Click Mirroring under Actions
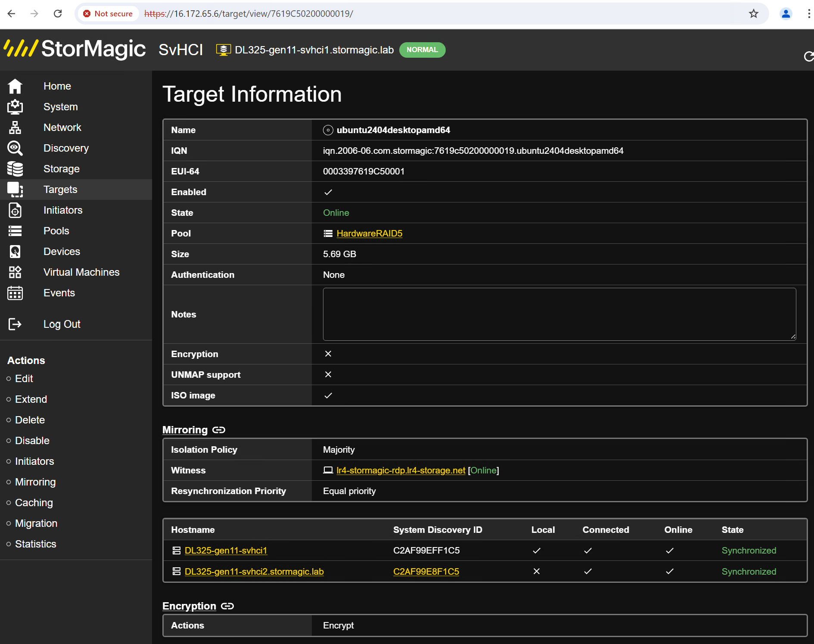 tap(35, 482)
